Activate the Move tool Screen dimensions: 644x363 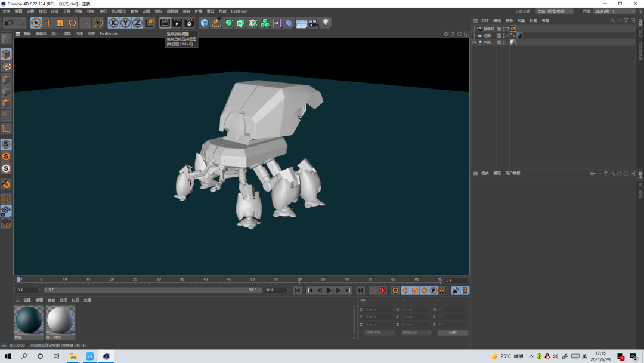click(48, 23)
